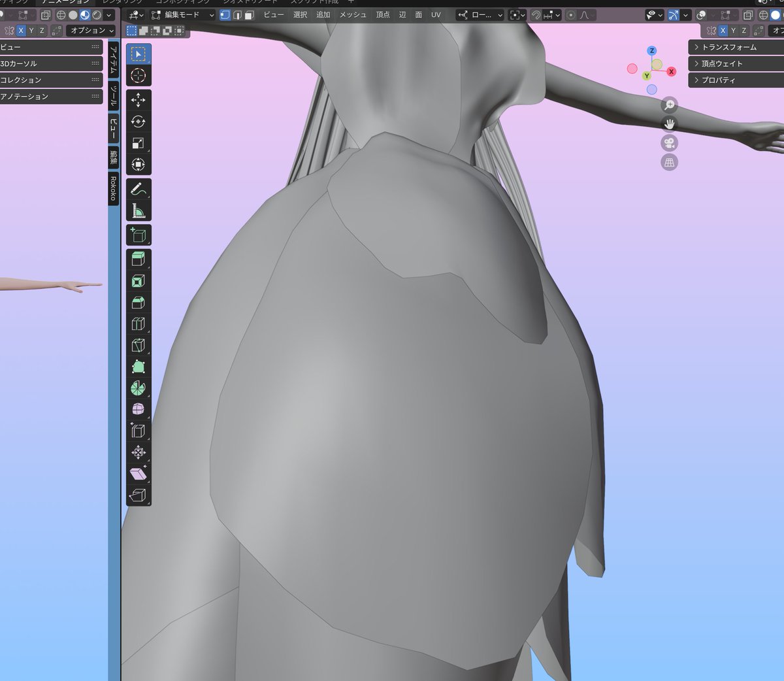
Task: Select the combined Transform tool
Action: click(138, 164)
